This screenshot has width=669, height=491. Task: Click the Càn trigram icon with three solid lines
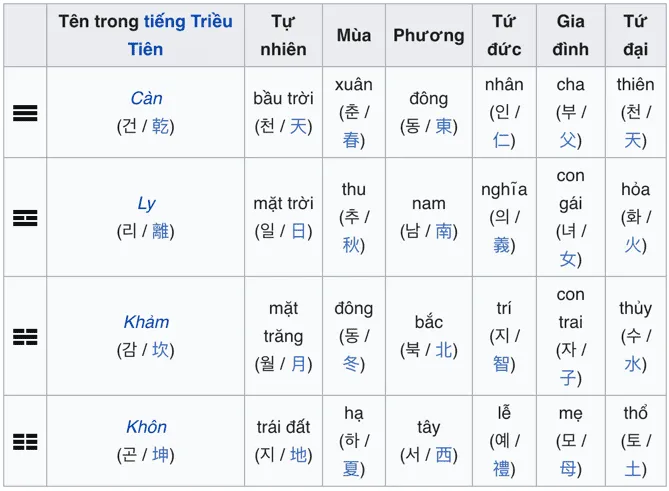[x=25, y=113]
